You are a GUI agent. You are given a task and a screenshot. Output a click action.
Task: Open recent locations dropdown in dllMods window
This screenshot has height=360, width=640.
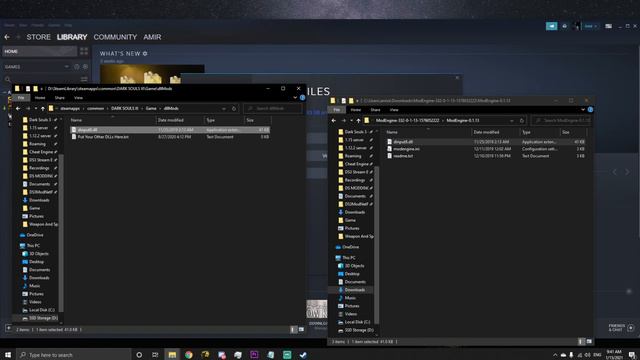pyautogui.click(x=36, y=109)
